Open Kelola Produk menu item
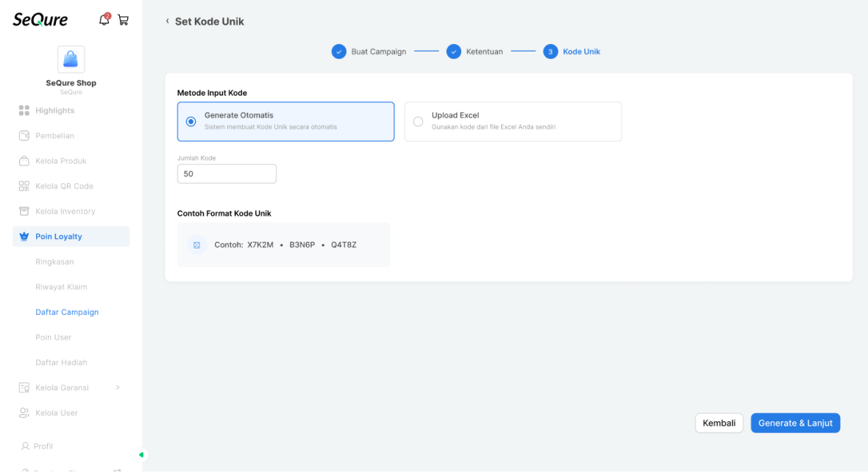 point(71,161)
